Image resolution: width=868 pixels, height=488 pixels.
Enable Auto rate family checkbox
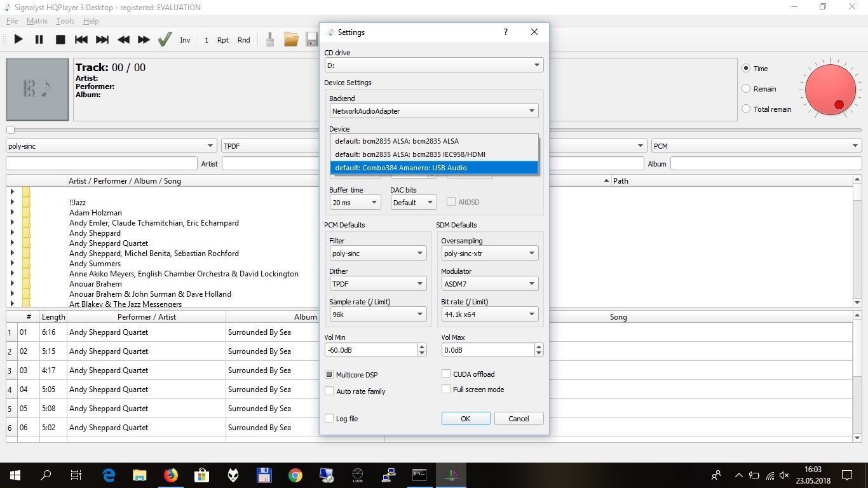click(329, 391)
